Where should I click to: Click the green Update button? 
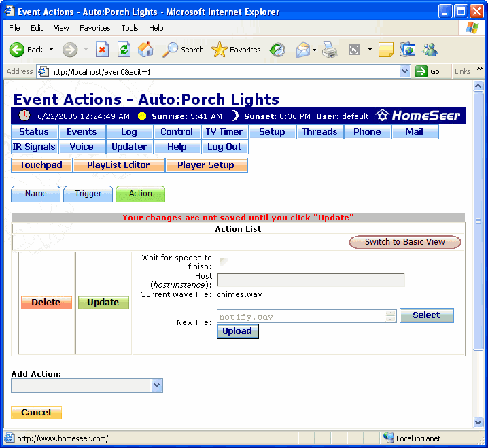tap(103, 303)
